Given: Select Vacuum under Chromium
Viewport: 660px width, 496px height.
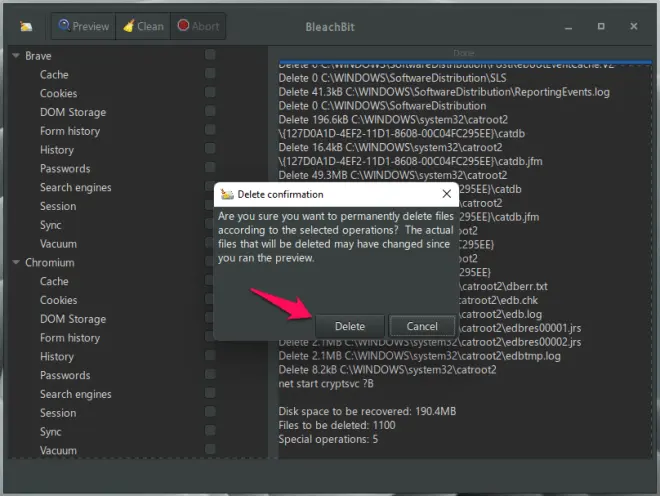Looking at the screenshot, I should (58, 451).
